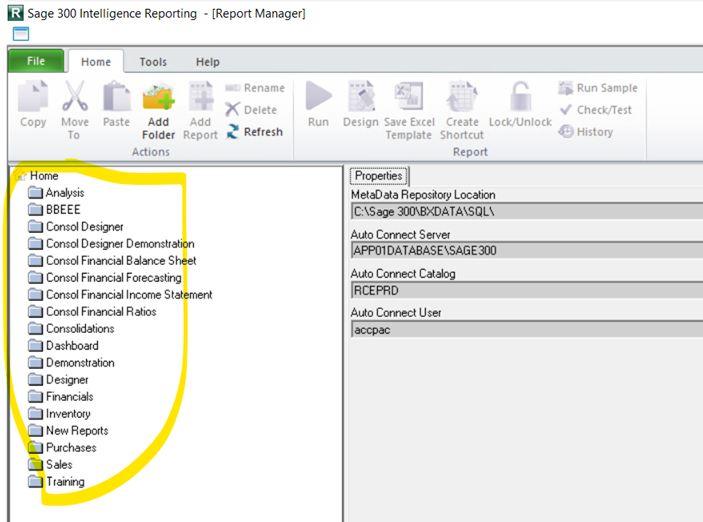Open the Analysis folder
The height and width of the screenshot is (522, 703).
pos(56,193)
